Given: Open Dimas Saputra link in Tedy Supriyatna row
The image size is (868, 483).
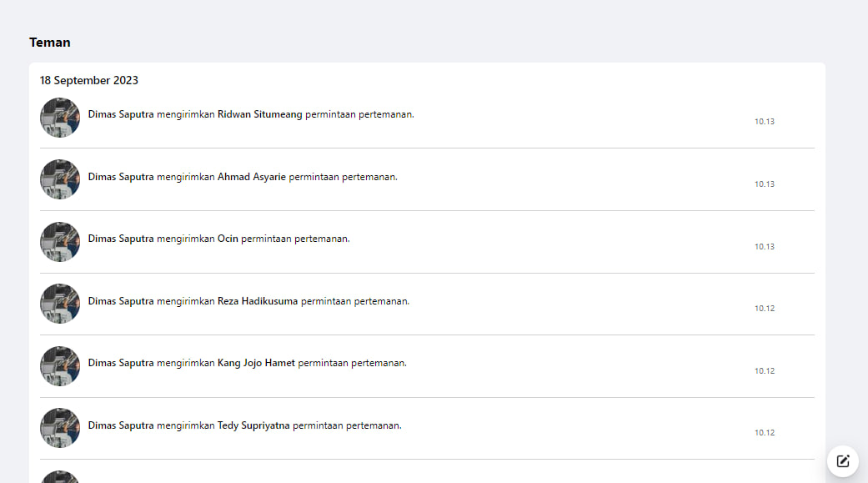Looking at the screenshot, I should point(121,425).
